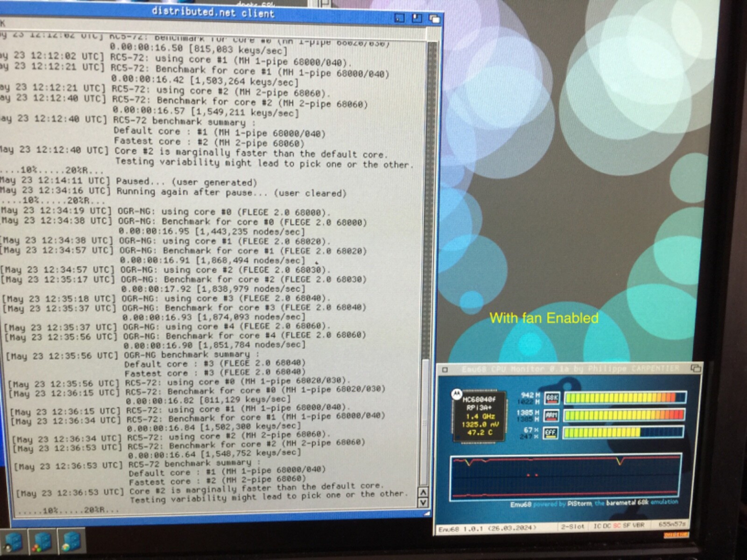This screenshot has width=747, height=560.
Task: Click the CPU Monitor window close gadget
Action: [445, 370]
